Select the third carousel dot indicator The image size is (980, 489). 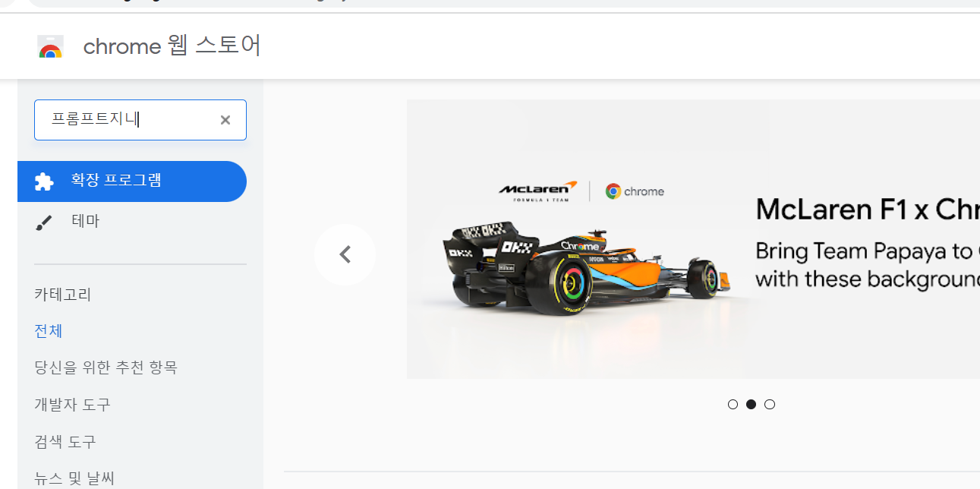pyautogui.click(x=770, y=404)
